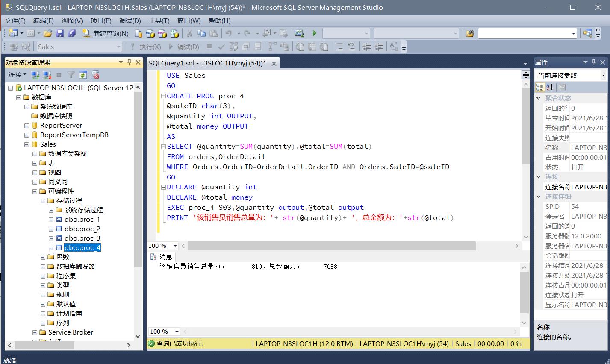The image size is (610, 364).
Task: Click the editor horizontal scrollbar
Action: tap(332, 246)
